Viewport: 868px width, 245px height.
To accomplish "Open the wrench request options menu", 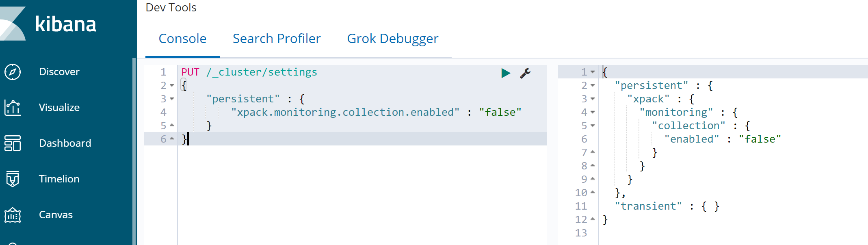I will (525, 73).
